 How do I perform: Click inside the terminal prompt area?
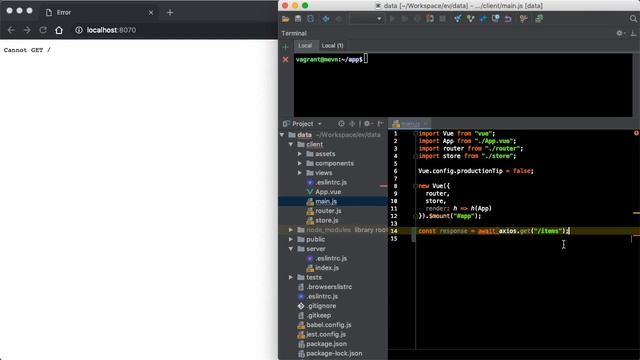click(463, 84)
